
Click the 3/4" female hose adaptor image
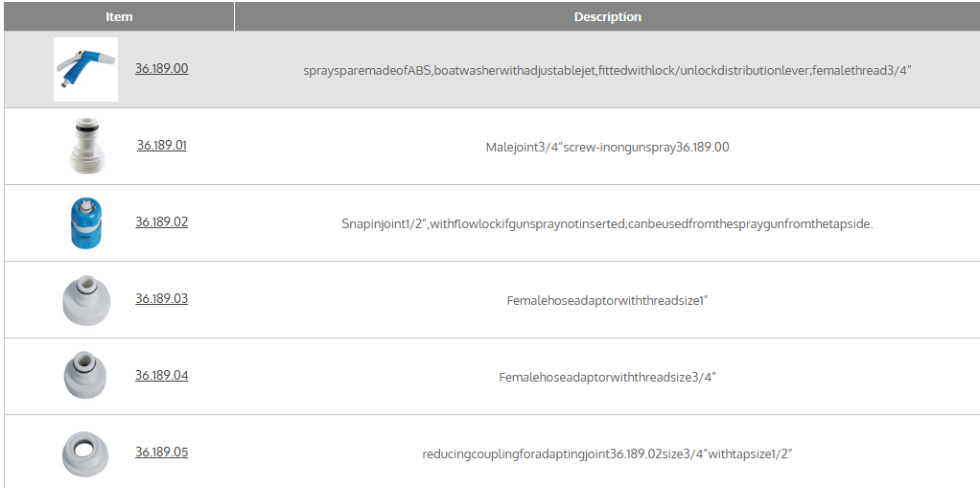(85, 376)
